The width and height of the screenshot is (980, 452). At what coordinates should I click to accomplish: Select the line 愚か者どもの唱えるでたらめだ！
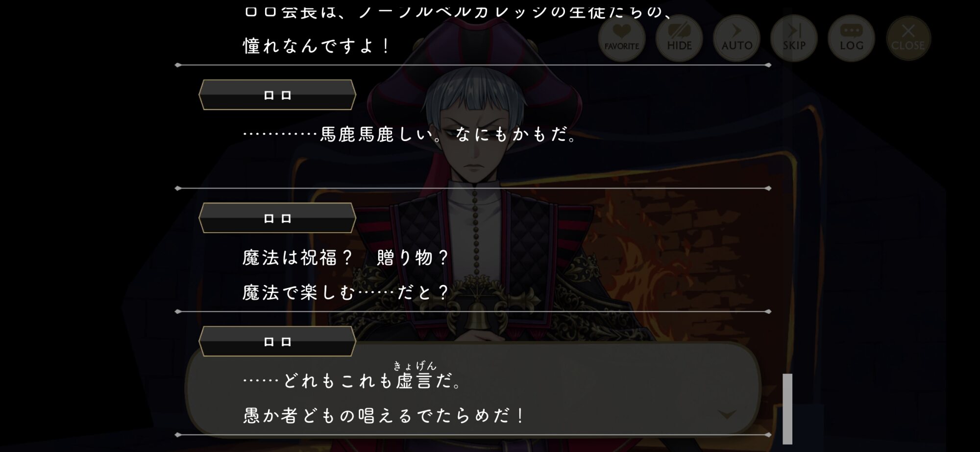[x=384, y=415]
